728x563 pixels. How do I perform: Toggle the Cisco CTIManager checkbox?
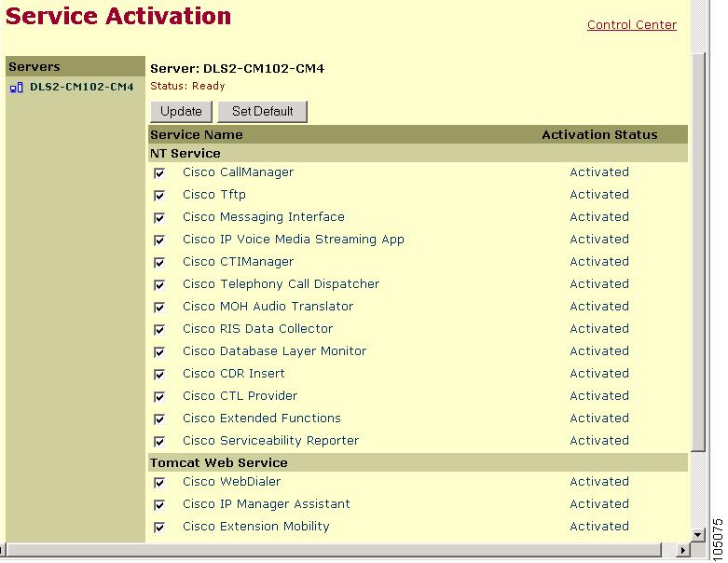159,262
